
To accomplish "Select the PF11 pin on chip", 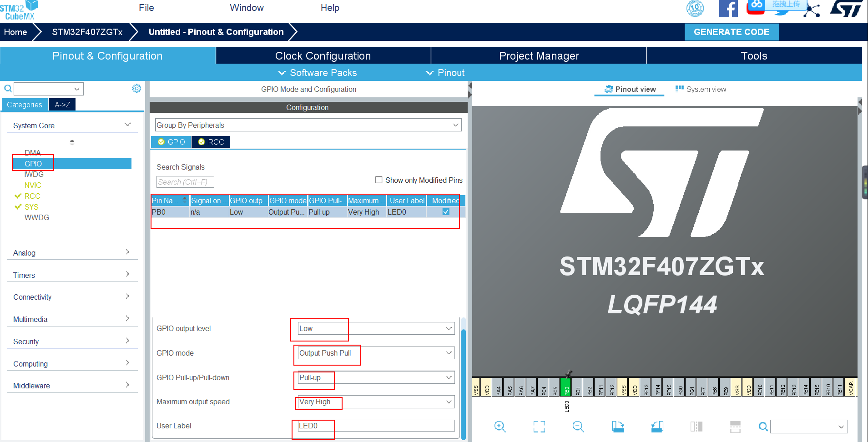I will pos(601,387).
